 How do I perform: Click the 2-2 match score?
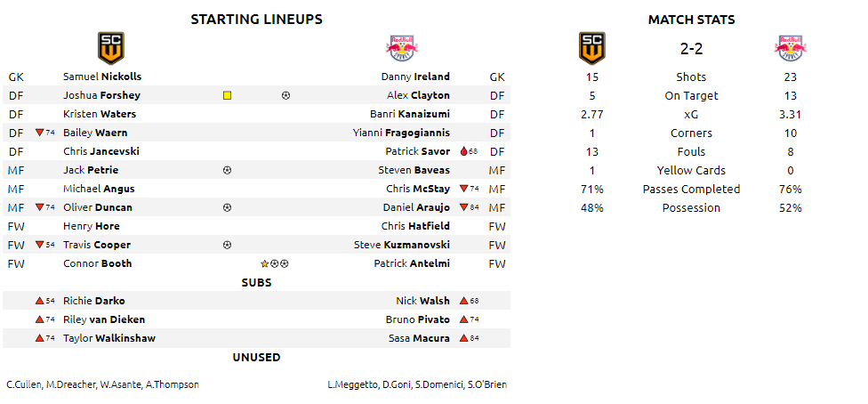pos(691,49)
